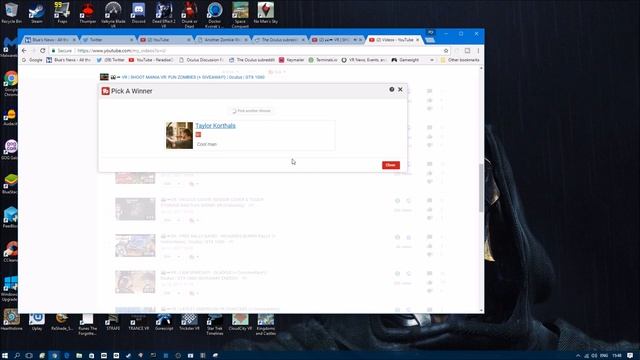640x360 pixels.
Task: Open the Star Trek Timelines shortcut
Action: tap(215, 324)
